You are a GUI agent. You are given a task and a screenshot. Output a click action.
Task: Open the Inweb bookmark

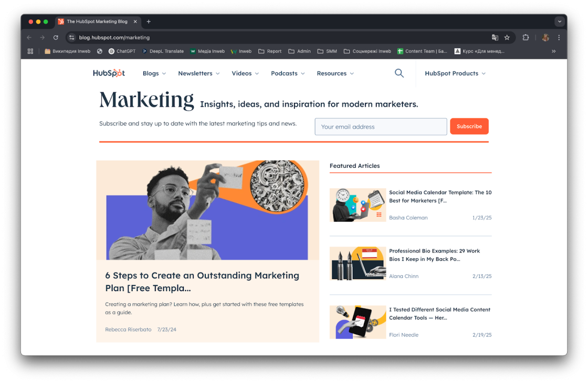coord(241,51)
